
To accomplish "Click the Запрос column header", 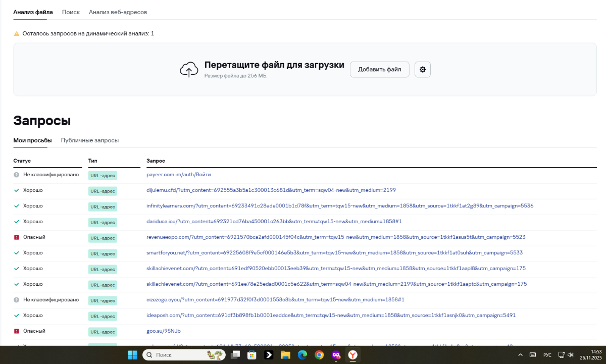I will tap(156, 161).
